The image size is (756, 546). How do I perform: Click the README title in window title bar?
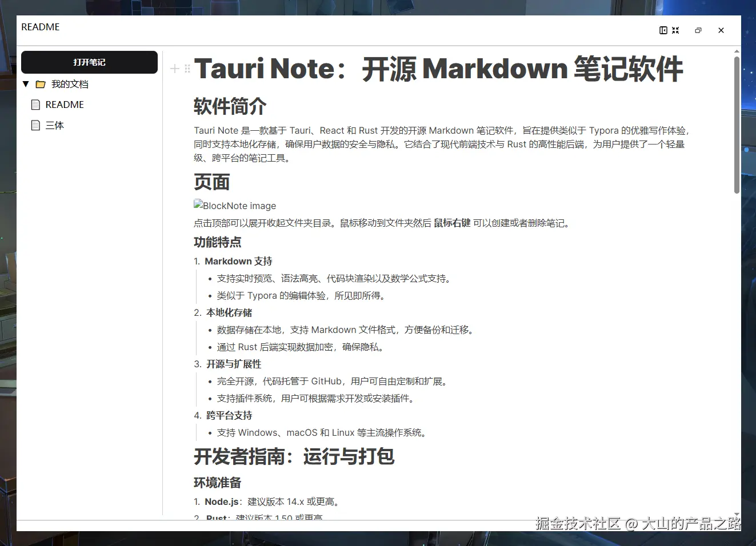click(x=41, y=27)
